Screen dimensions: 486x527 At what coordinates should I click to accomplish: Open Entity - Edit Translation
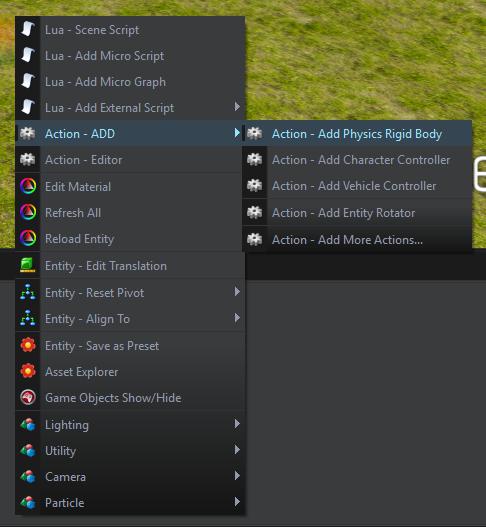pos(130,266)
